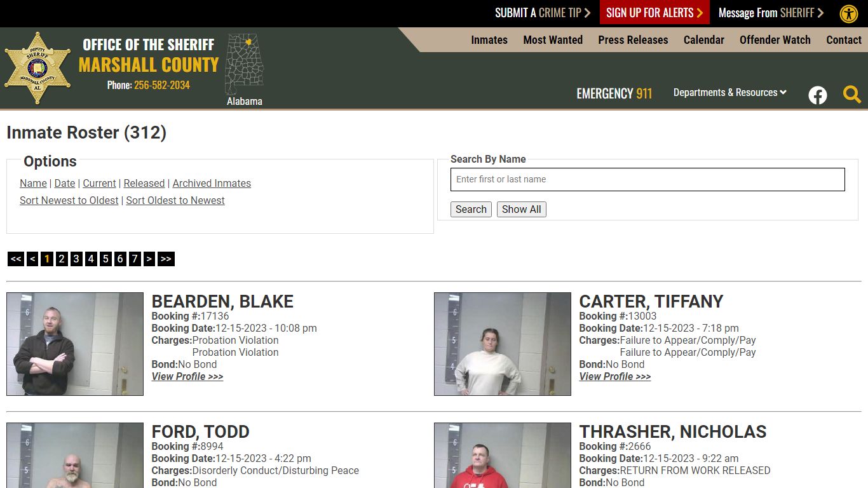Select Sort Newest to Oldest
The width and height of the screenshot is (868, 488).
[x=69, y=200]
